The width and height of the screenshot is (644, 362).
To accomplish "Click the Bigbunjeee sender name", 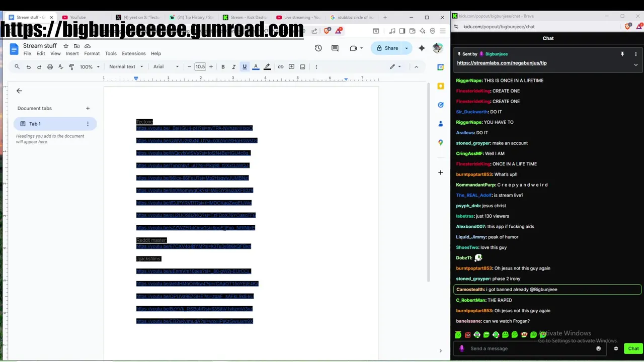I will [497, 54].
